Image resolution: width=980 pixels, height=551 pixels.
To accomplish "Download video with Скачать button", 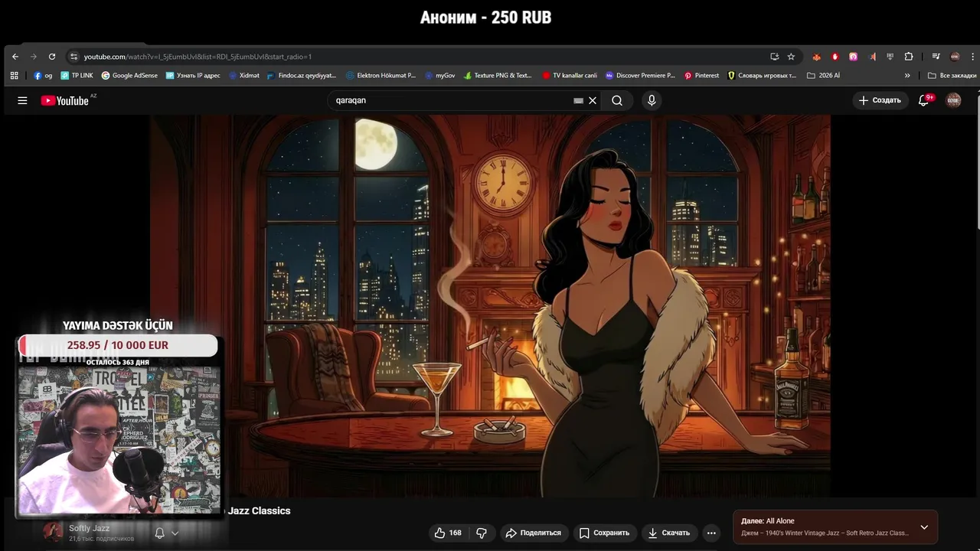I will [669, 533].
